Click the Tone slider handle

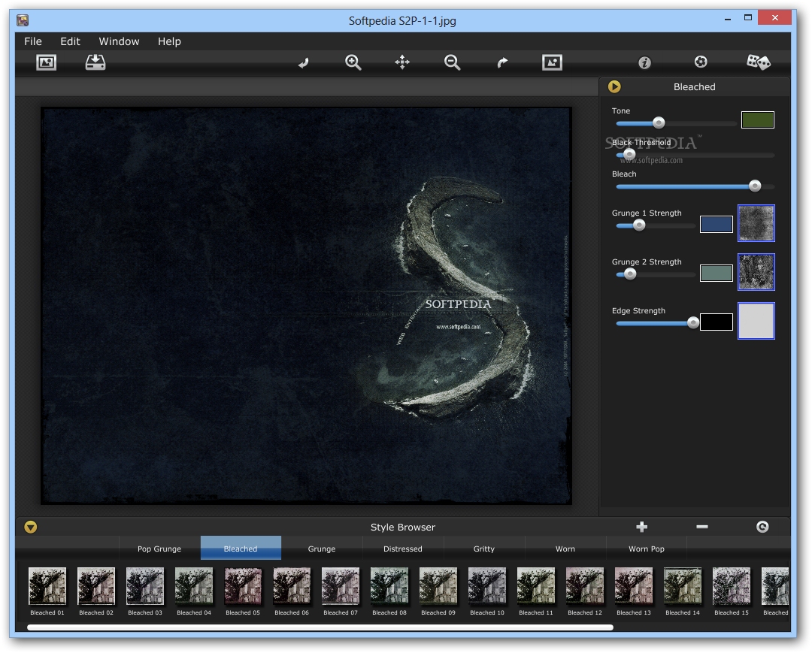659,122
